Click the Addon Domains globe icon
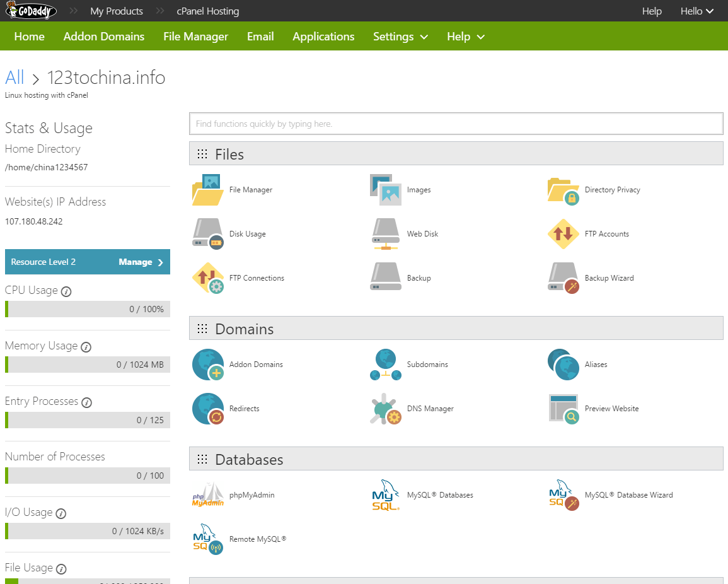This screenshot has width=728, height=584. click(207, 365)
